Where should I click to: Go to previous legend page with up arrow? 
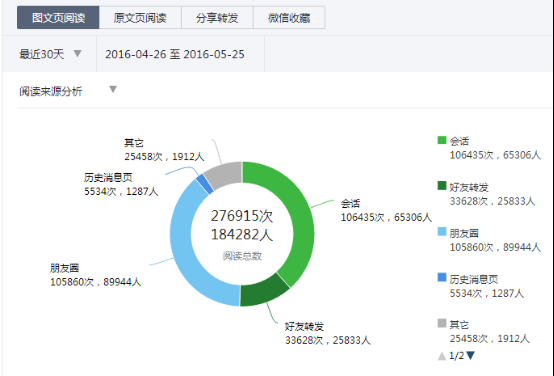click(442, 356)
